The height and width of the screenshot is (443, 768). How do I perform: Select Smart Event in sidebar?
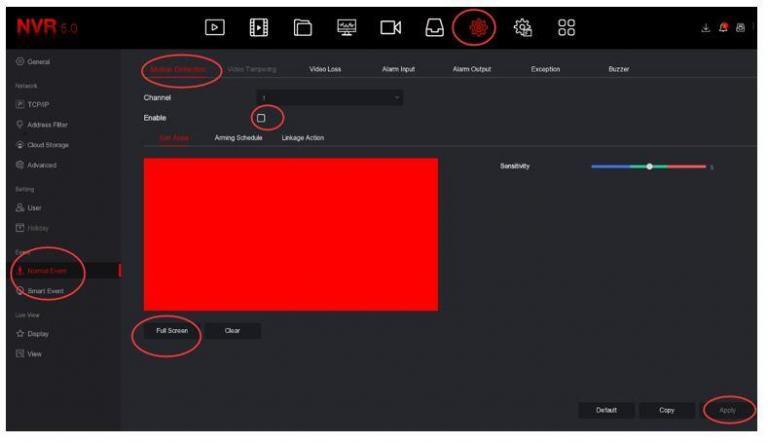pos(40,291)
